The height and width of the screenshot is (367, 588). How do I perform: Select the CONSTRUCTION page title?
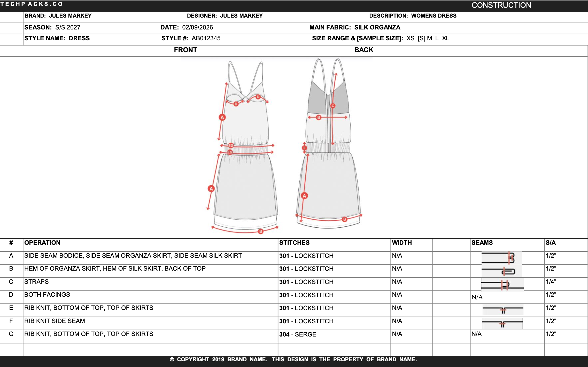click(x=502, y=5)
